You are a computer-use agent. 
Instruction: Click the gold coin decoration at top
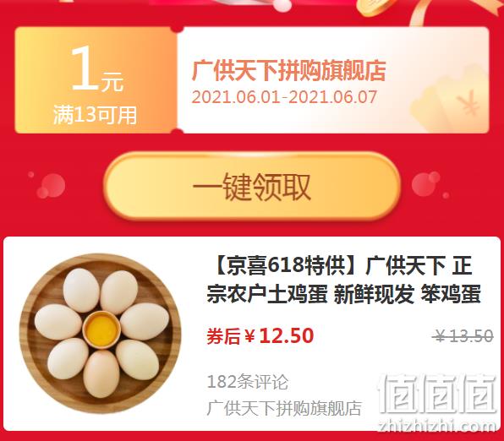pos(375,8)
